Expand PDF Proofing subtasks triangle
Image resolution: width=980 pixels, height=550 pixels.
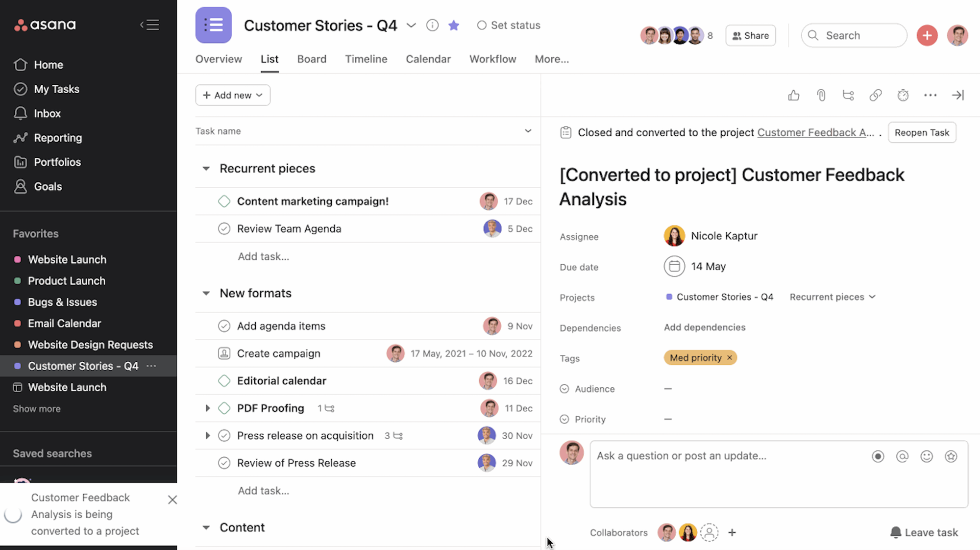click(208, 408)
